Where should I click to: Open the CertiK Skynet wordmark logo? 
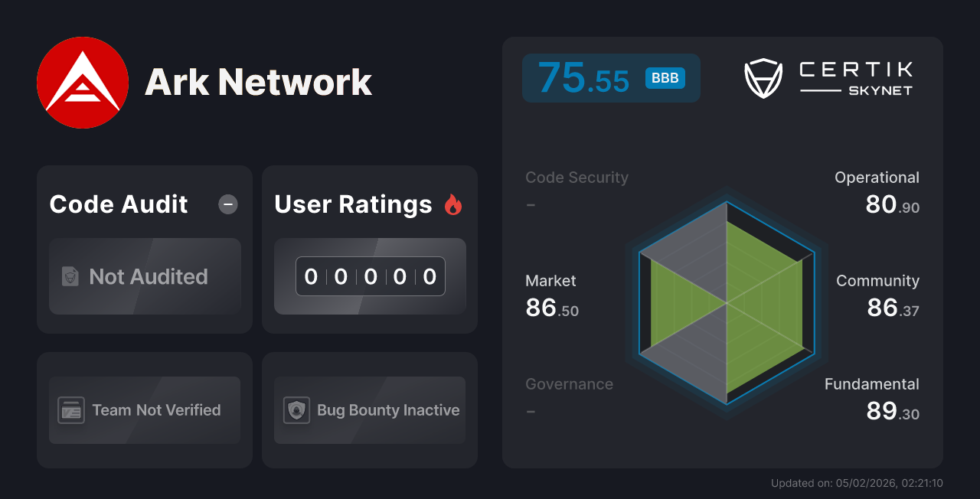(855, 77)
